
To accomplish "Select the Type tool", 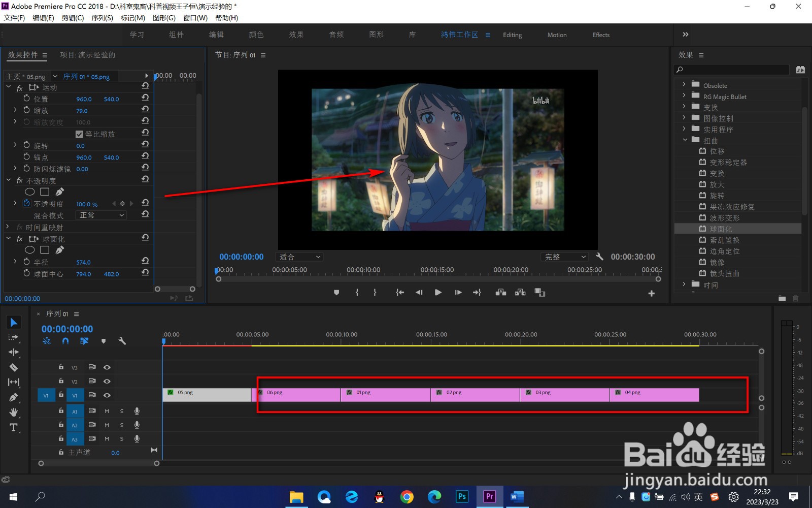I will 14,427.
